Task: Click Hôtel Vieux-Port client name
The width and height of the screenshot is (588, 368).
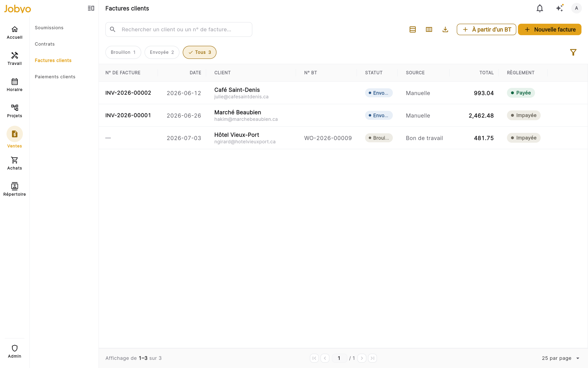Action: 237,135
